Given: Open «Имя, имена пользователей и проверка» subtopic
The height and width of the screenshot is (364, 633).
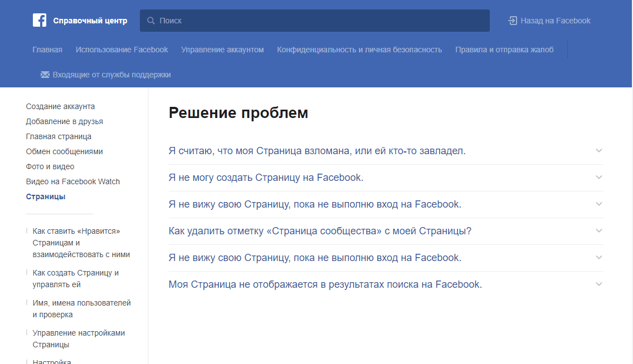Looking at the screenshot, I should tap(81, 308).
